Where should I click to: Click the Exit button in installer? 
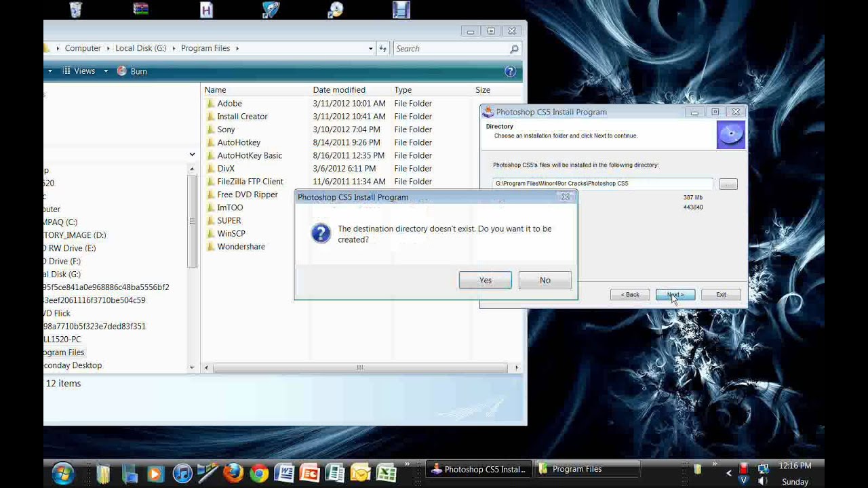click(721, 295)
